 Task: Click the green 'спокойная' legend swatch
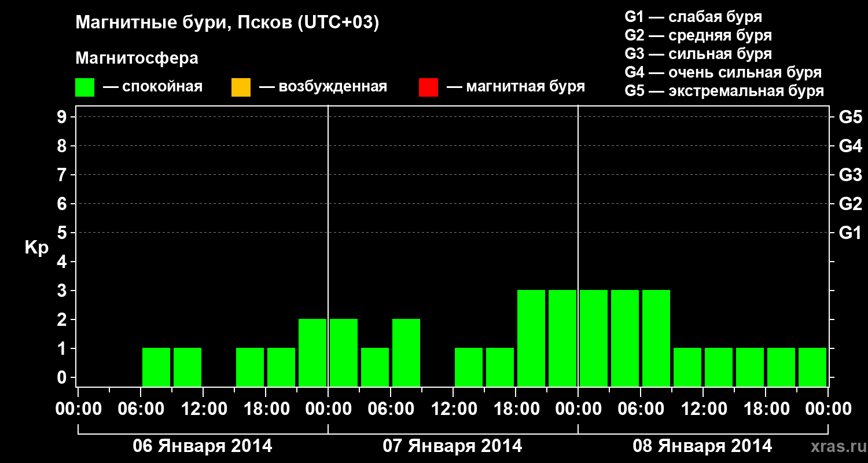(x=85, y=87)
